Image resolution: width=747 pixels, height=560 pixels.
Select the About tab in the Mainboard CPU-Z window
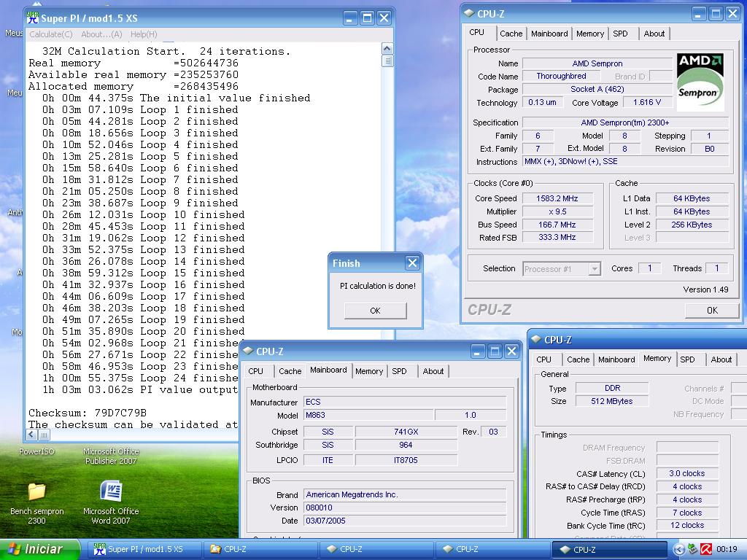coord(433,371)
